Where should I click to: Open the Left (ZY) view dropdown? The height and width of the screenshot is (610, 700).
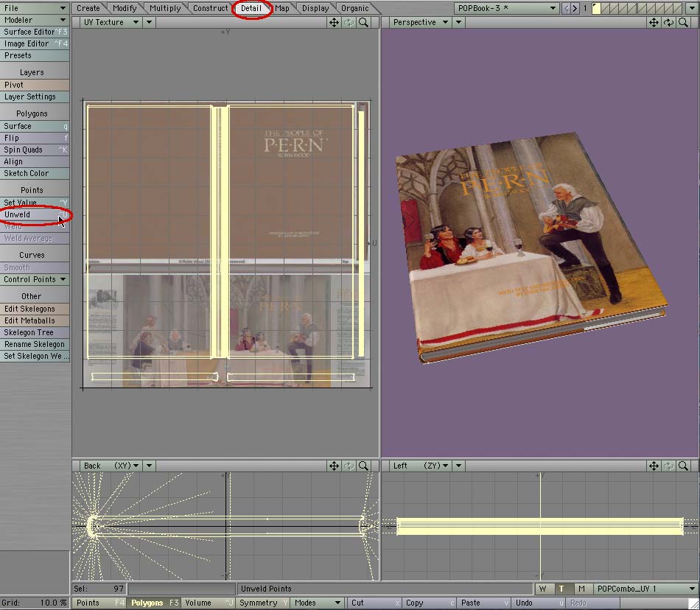pyautogui.click(x=420, y=466)
